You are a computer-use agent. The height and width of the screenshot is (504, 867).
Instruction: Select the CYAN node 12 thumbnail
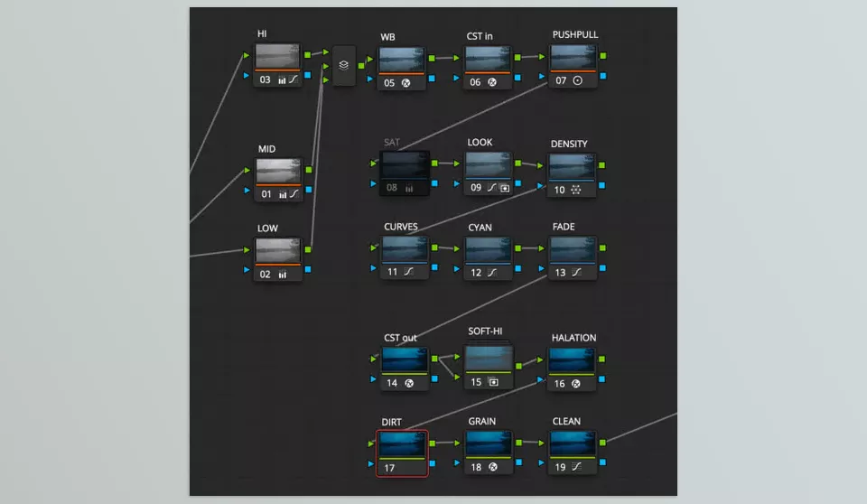coord(488,250)
